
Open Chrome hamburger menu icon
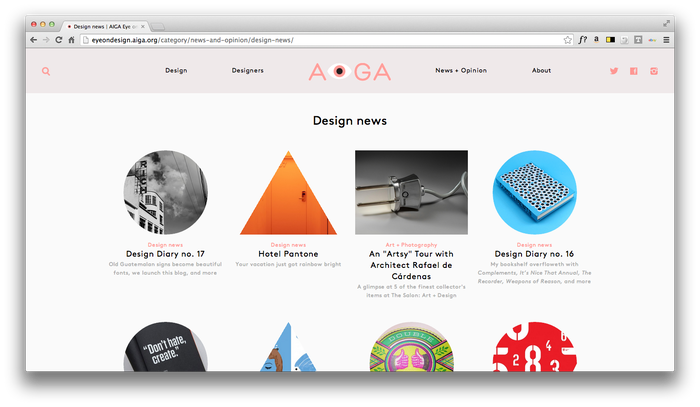[666, 40]
